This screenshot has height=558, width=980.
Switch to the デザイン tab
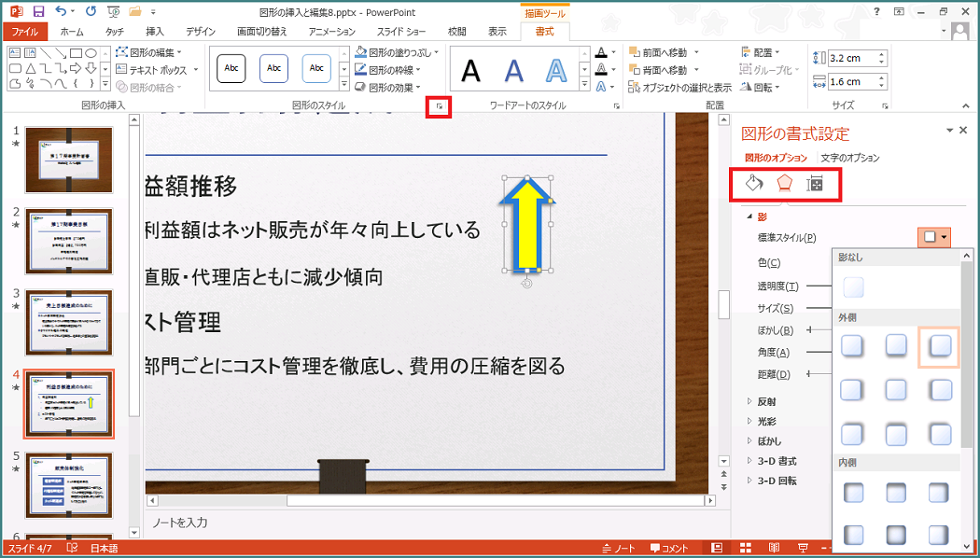(201, 32)
